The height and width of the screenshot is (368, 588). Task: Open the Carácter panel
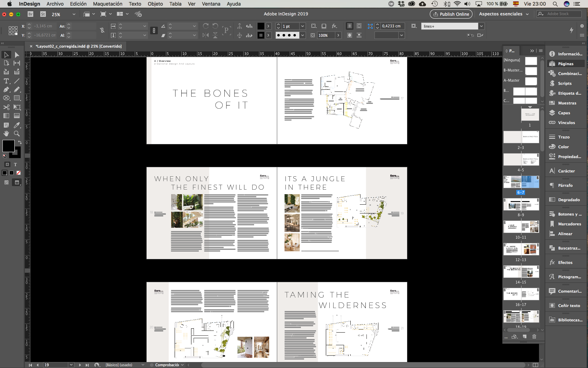click(566, 171)
